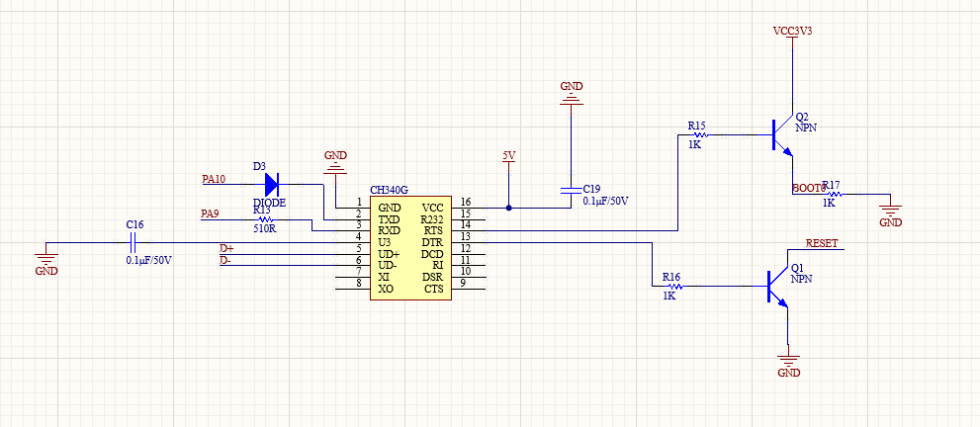Image resolution: width=980 pixels, height=427 pixels.
Task: Click the RESET net label
Action: coord(822,243)
